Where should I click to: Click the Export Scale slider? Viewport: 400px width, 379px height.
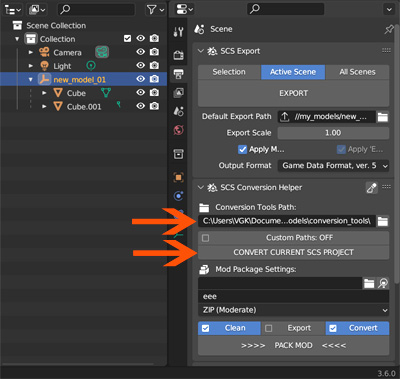[x=333, y=133]
